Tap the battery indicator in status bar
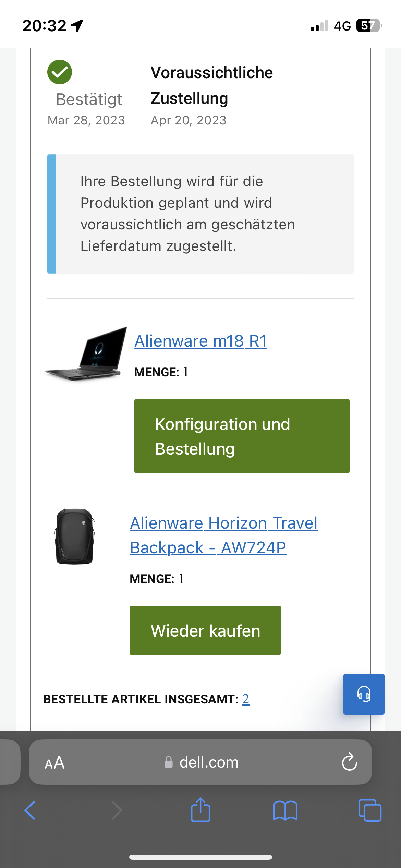Image resolution: width=401 pixels, height=868 pixels. tap(368, 26)
